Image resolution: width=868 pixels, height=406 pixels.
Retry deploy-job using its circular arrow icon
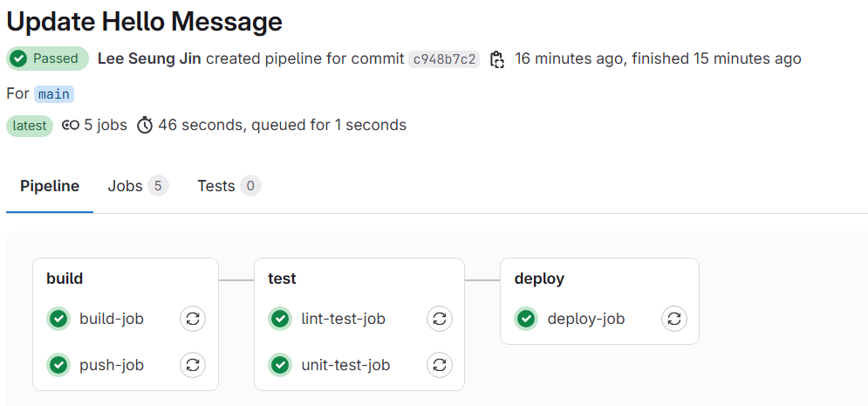point(674,319)
